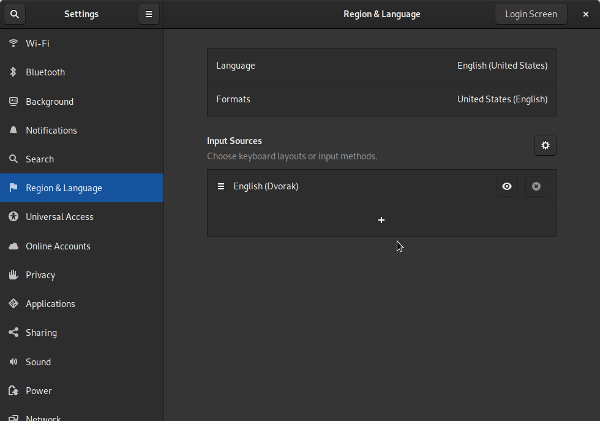Preview the English (Dvorak) keyboard layout

point(507,187)
